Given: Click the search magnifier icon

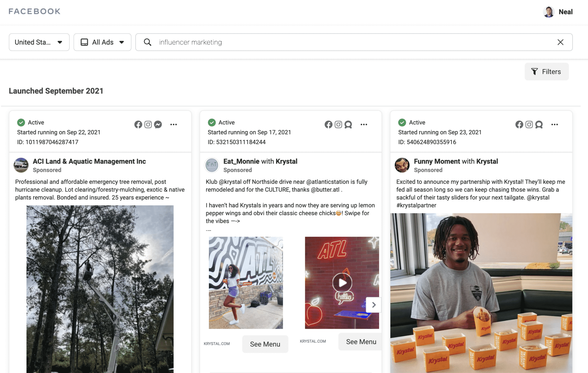Looking at the screenshot, I should pos(148,42).
